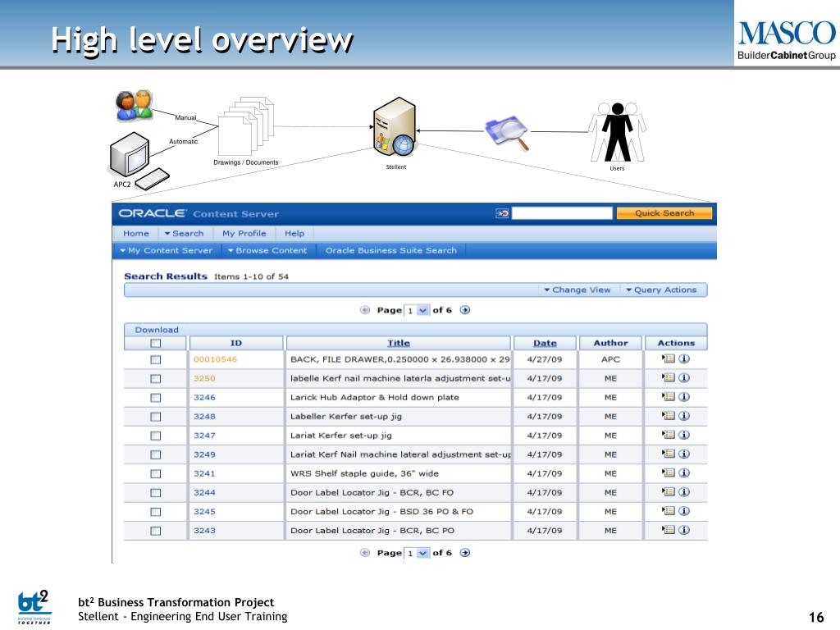840x630 pixels.
Task: Open actions menu icon for row 3244
Action: tap(668, 492)
